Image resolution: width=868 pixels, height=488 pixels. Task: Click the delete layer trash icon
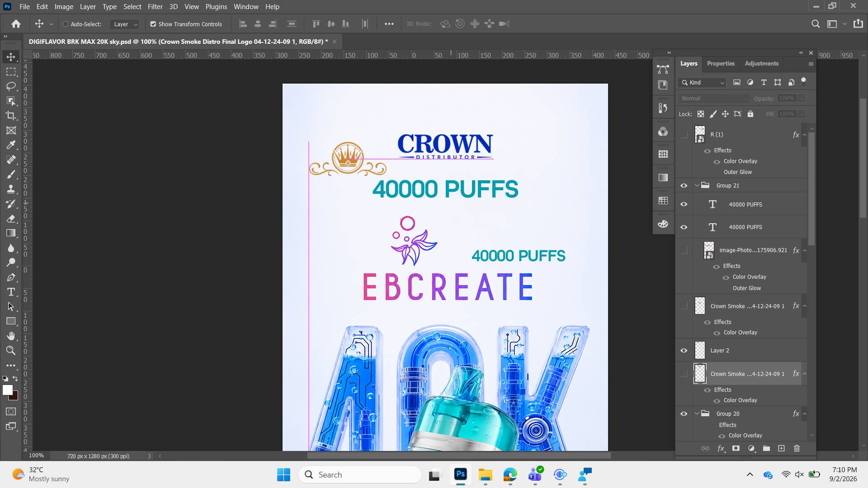pos(797,448)
